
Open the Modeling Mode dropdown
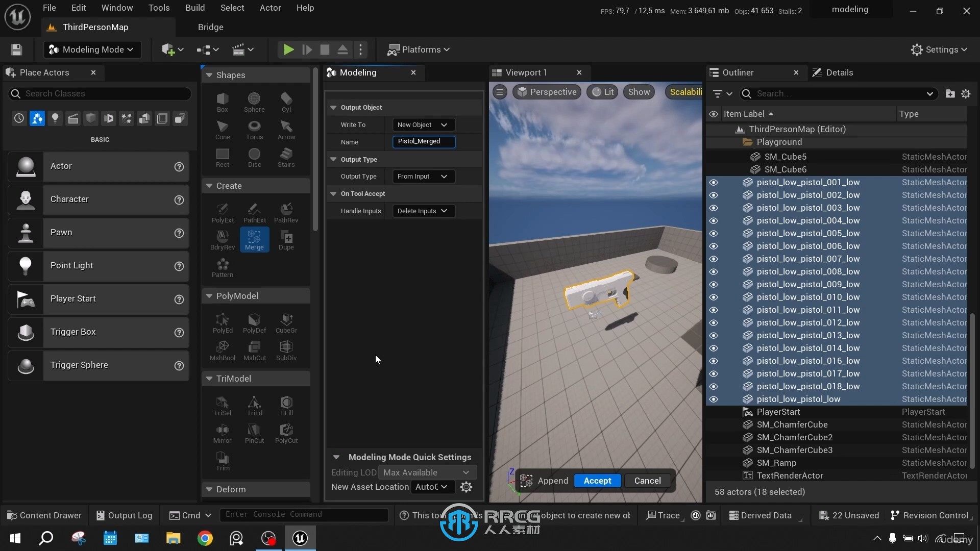[x=92, y=49]
